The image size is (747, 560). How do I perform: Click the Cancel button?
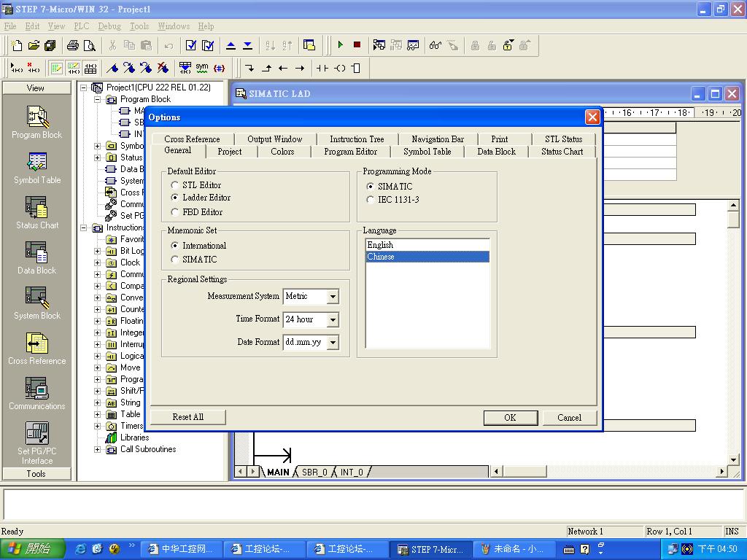coord(569,418)
